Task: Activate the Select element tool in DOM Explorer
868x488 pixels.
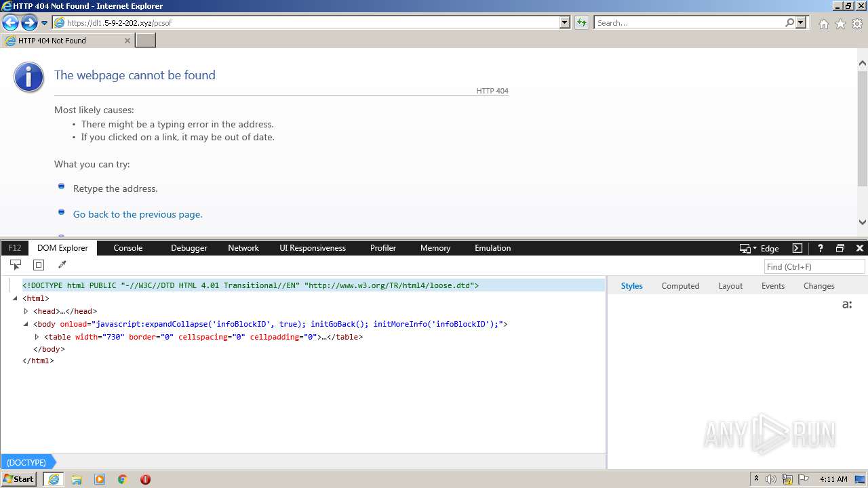Action: (15, 265)
